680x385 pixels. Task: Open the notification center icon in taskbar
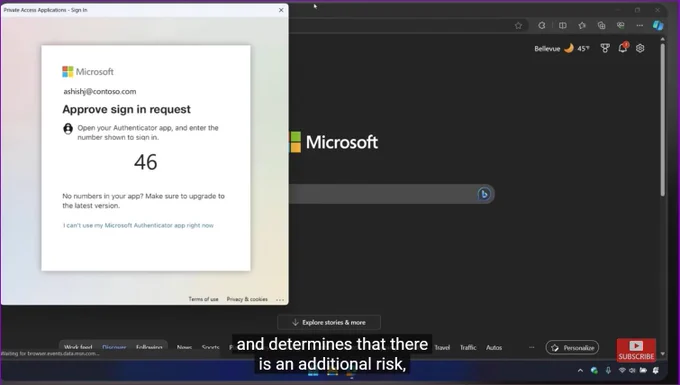pos(656,370)
